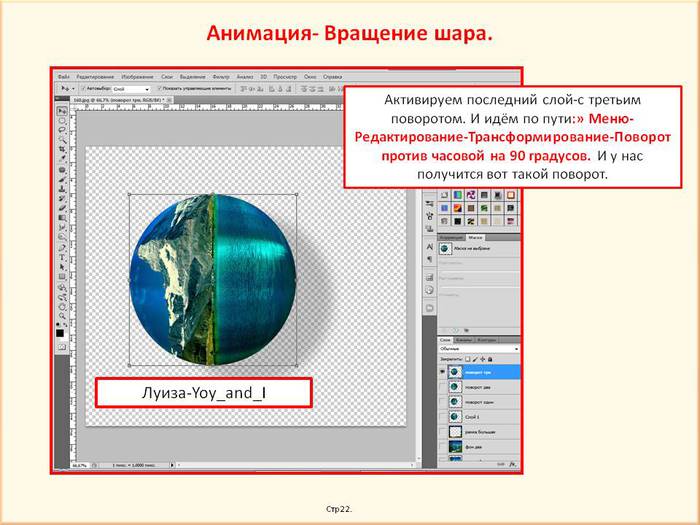Open the blend mode 'Обычные' dropdown
Image resolution: width=700 pixels, height=525 pixels.
coord(479,349)
